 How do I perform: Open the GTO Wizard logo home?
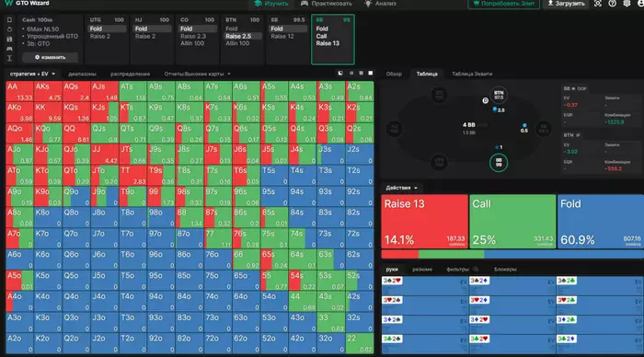click(27, 4)
